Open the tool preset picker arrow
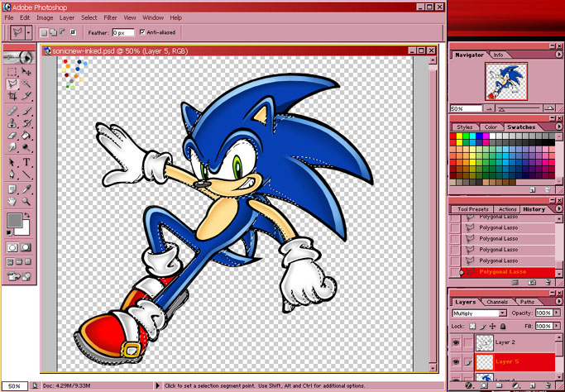The image size is (565, 392). 28,33
